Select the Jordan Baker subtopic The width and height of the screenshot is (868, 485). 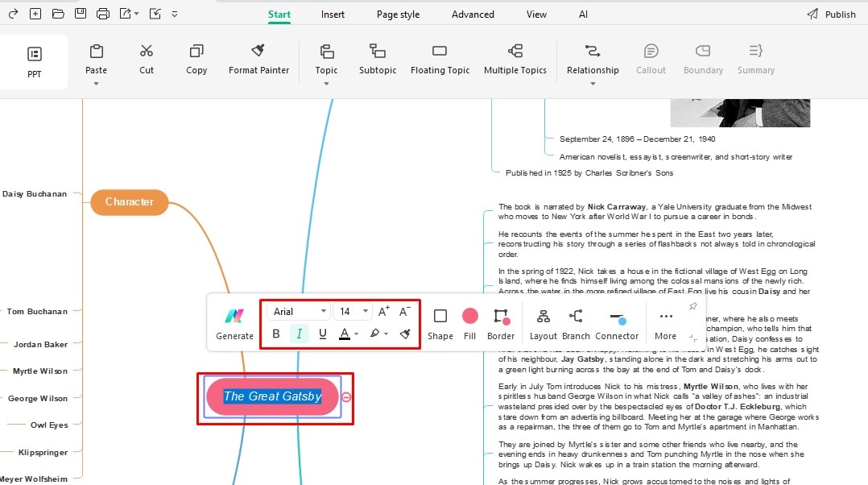40,344
